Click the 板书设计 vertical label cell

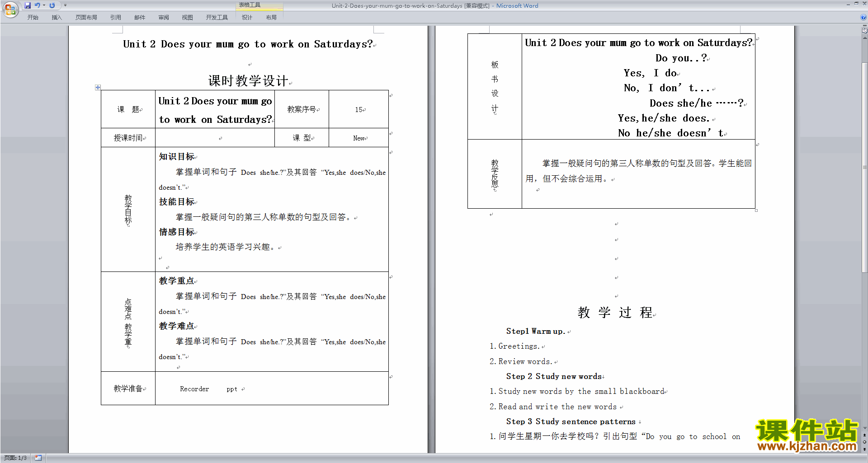pyautogui.click(x=495, y=86)
